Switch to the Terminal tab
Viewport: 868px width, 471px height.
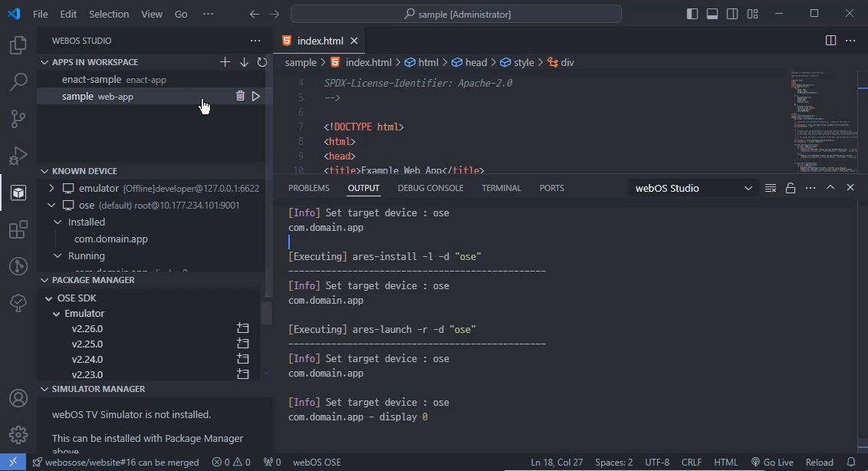tap(501, 188)
